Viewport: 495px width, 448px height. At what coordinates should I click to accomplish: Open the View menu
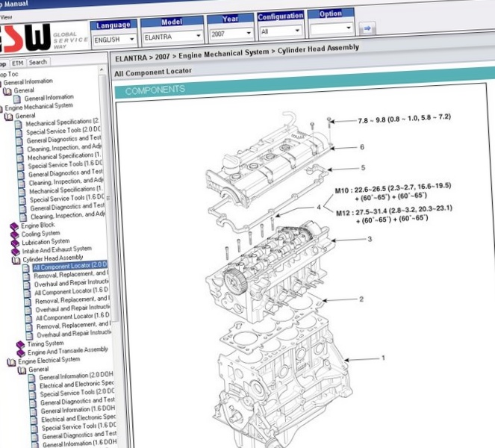click(x=6, y=17)
